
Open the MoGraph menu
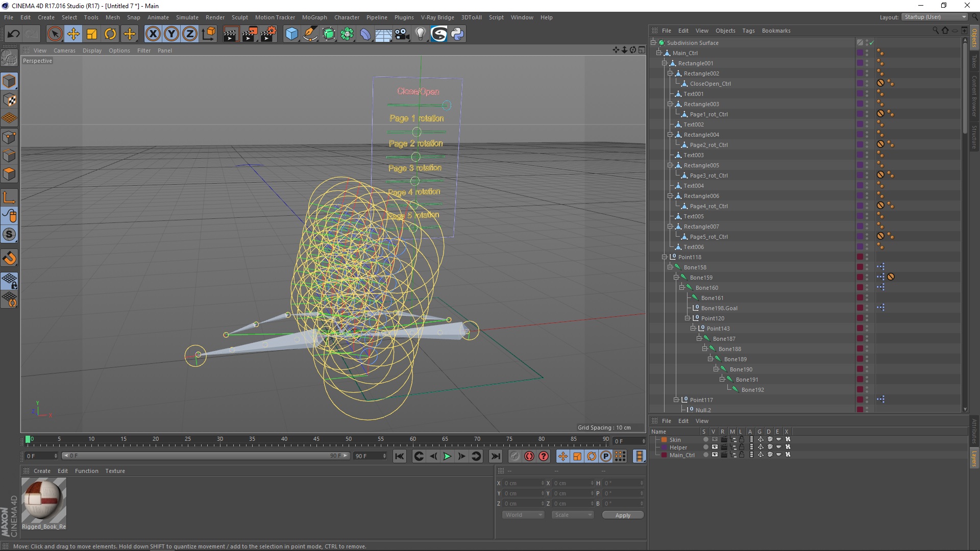314,17
